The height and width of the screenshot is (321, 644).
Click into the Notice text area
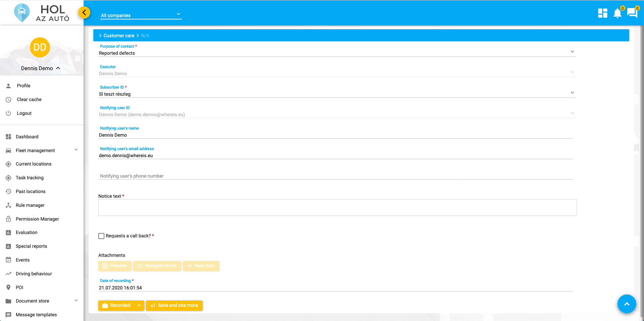tap(337, 208)
